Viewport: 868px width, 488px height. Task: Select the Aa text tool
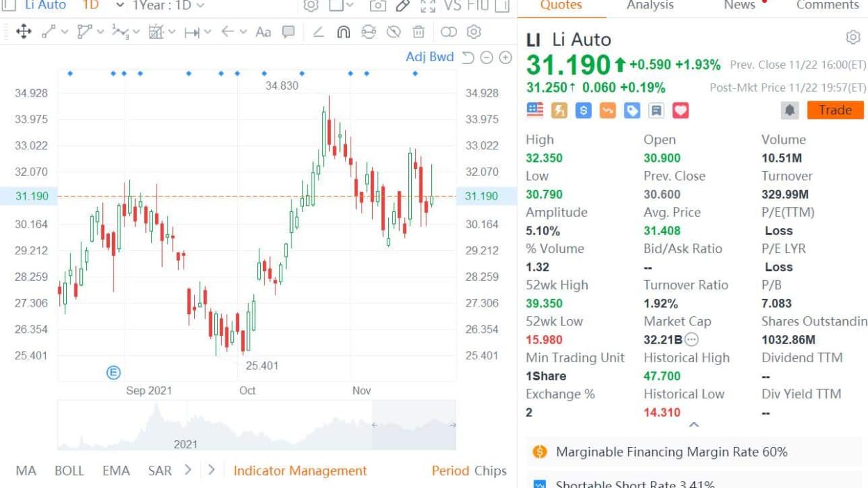coord(263,32)
